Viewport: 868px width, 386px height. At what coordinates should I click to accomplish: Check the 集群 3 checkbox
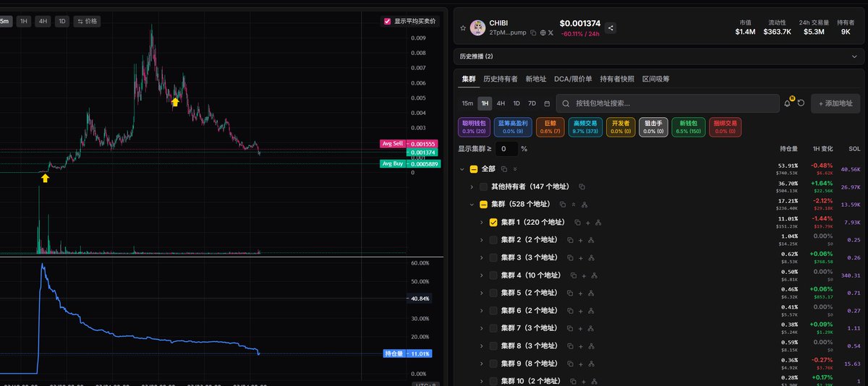[x=493, y=258]
